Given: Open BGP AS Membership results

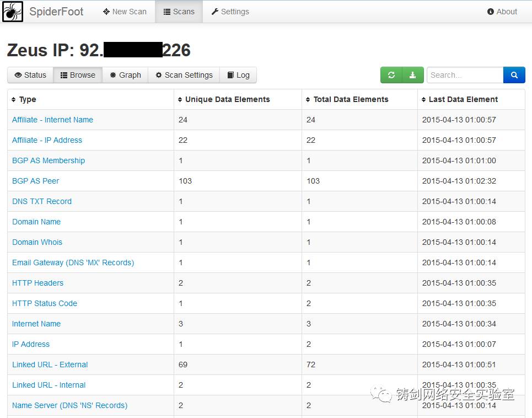Looking at the screenshot, I should 49,160.
